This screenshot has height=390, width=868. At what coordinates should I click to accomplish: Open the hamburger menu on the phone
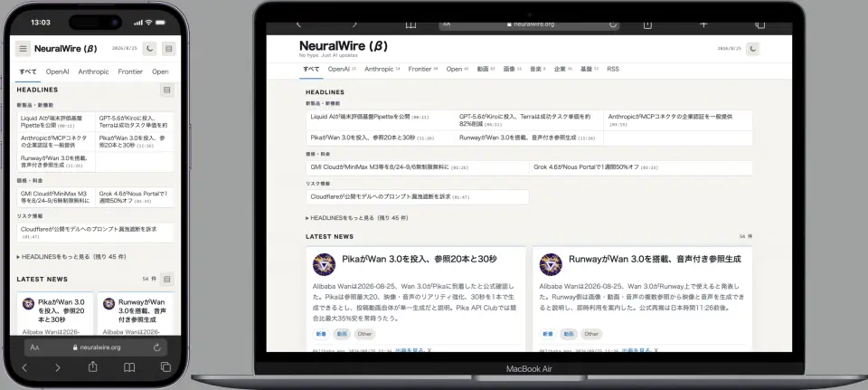[x=23, y=49]
